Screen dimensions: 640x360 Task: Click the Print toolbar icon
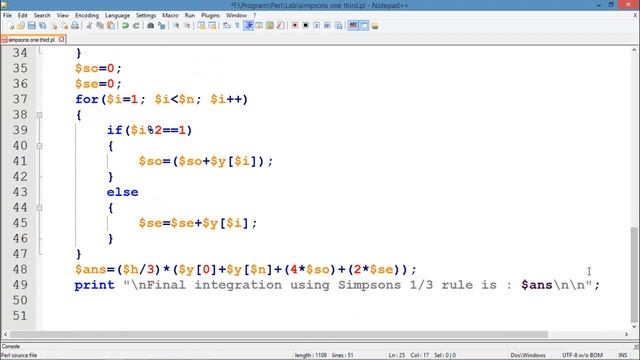coord(75,26)
